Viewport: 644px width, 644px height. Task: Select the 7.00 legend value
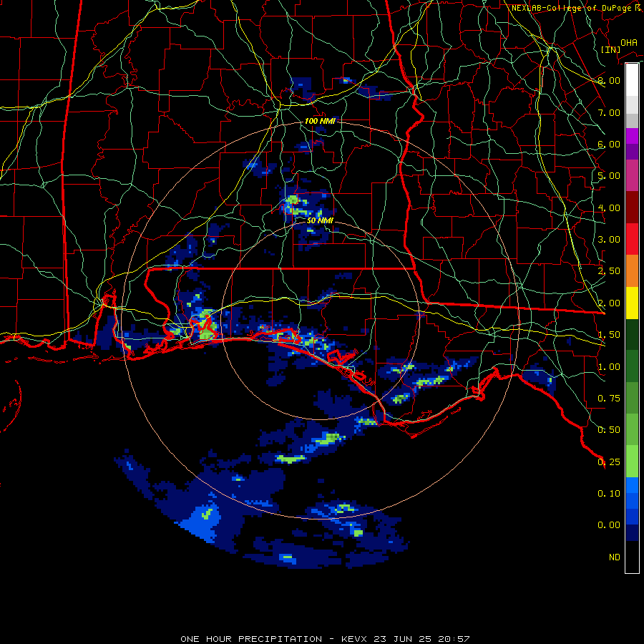[x=609, y=112]
